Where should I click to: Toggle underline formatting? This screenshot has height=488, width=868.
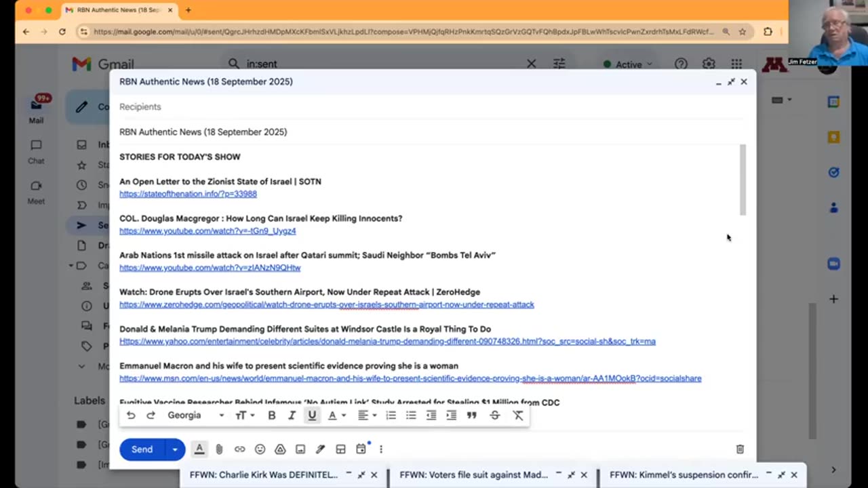pos(312,415)
